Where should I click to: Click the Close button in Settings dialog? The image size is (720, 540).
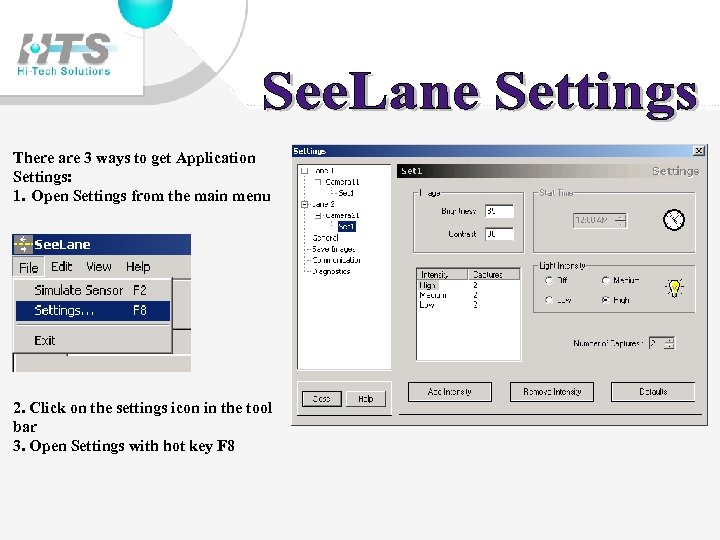coord(322,399)
